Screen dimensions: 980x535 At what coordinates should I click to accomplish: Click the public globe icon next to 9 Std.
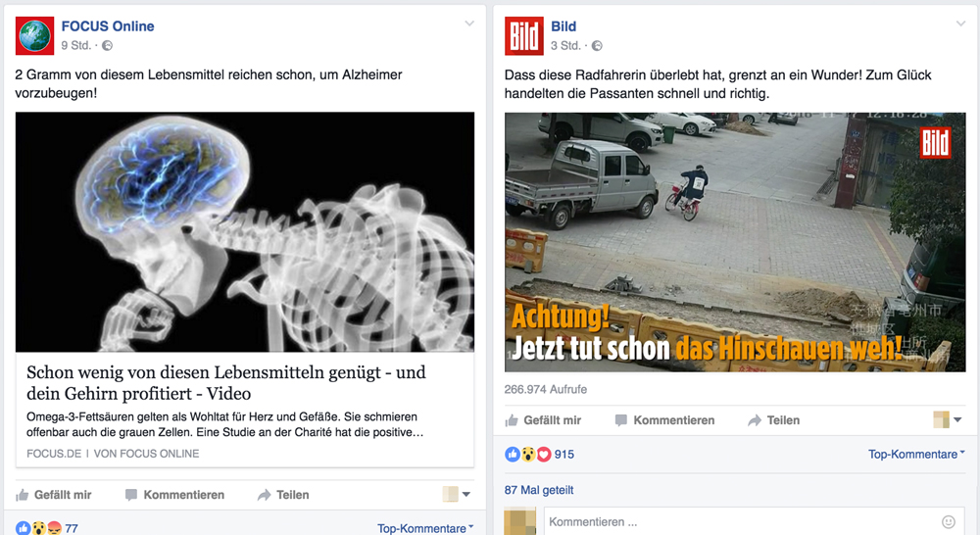[x=108, y=46]
